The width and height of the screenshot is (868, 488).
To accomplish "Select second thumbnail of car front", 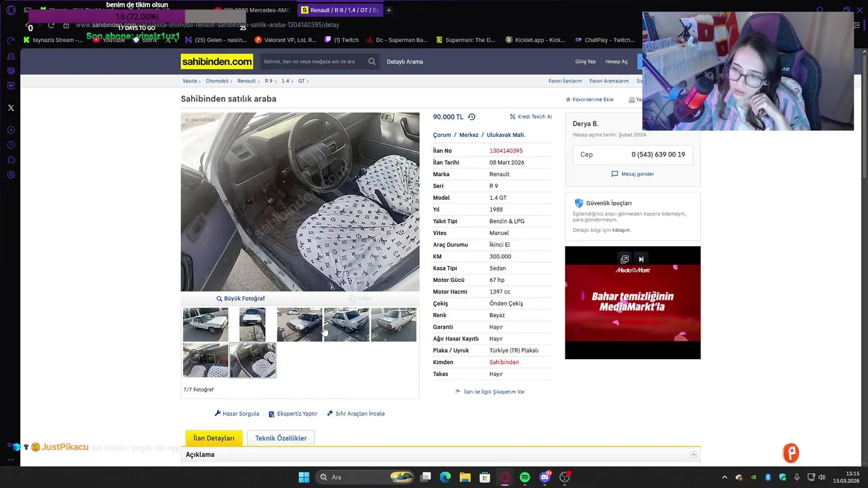I will 252,325.
